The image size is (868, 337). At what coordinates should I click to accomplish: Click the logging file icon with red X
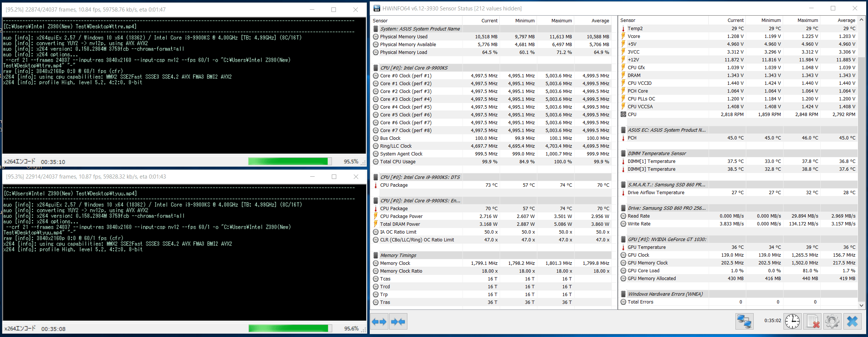pos(813,321)
